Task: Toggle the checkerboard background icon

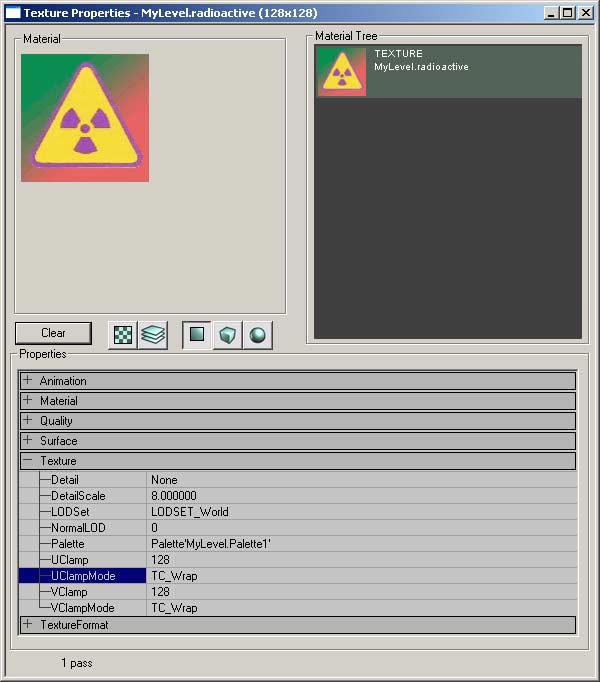Action: 123,335
